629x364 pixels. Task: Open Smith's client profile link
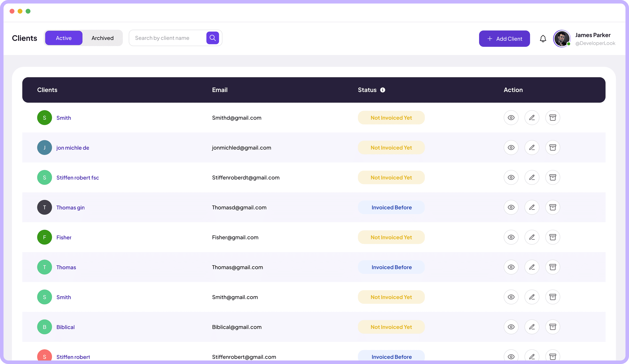(x=64, y=117)
